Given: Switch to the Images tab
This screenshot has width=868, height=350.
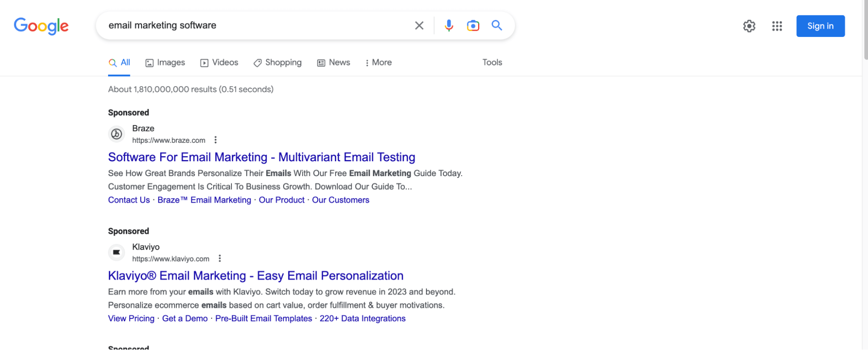Looking at the screenshot, I should click(x=165, y=63).
